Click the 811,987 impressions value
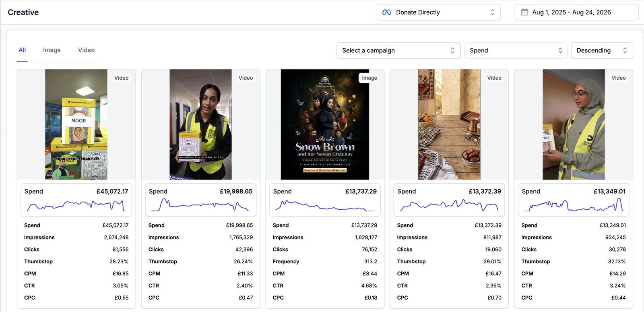The height and width of the screenshot is (312, 644). 492,238
